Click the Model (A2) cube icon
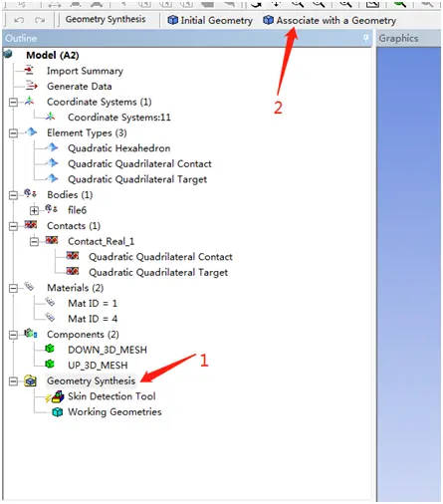Screen dimensions: 443x504 pos(8,54)
